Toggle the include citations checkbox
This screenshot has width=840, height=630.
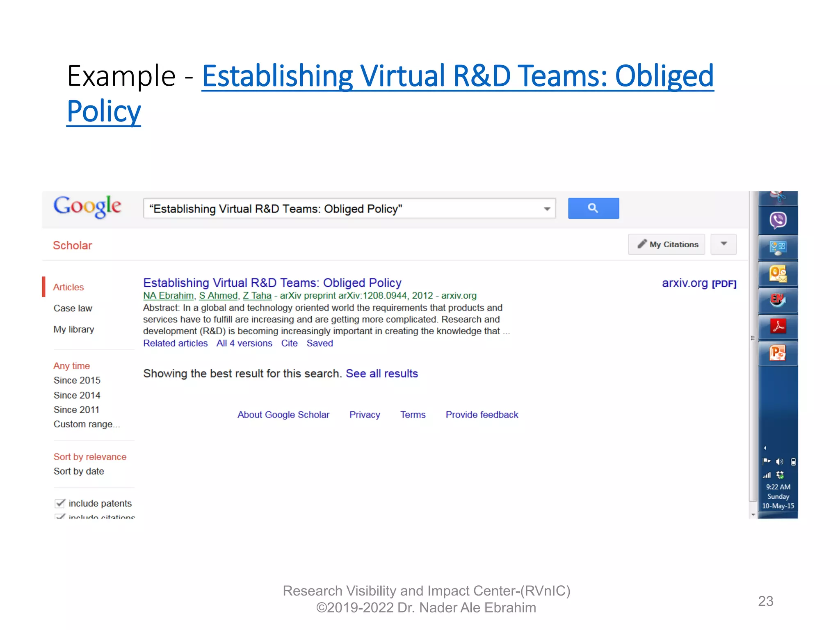coord(60,516)
